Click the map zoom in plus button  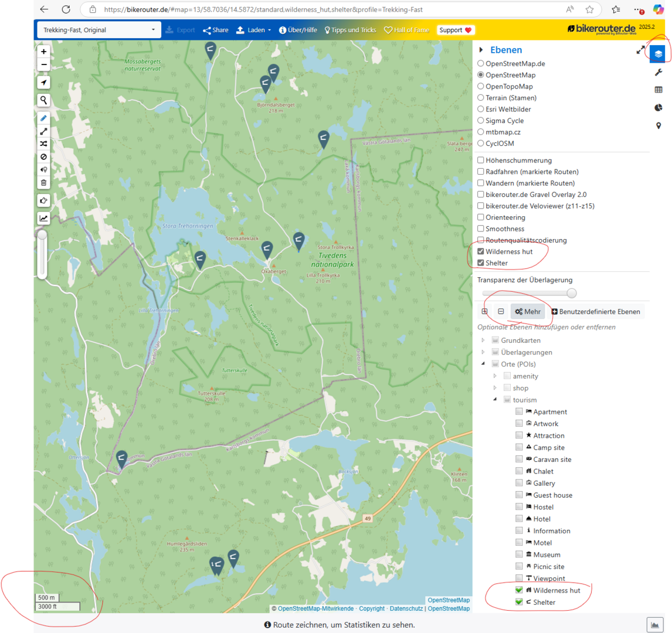[x=44, y=52]
